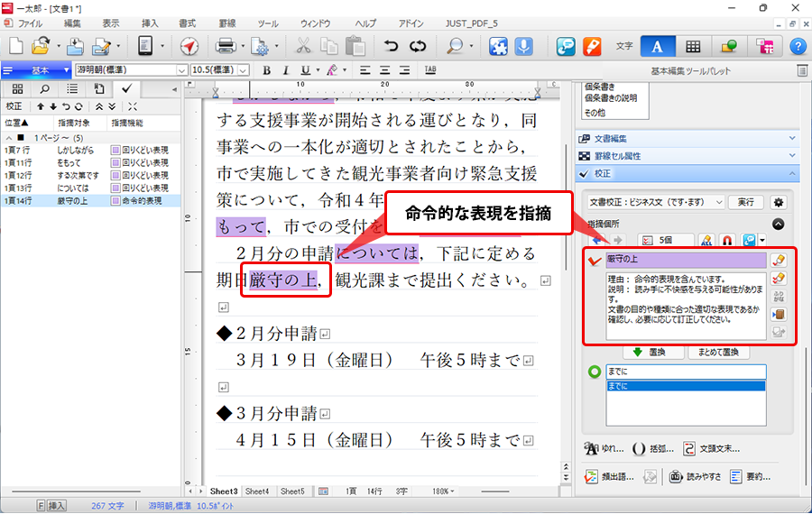
Task: Click the voice input microphone icon
Action: pos(523,45)
